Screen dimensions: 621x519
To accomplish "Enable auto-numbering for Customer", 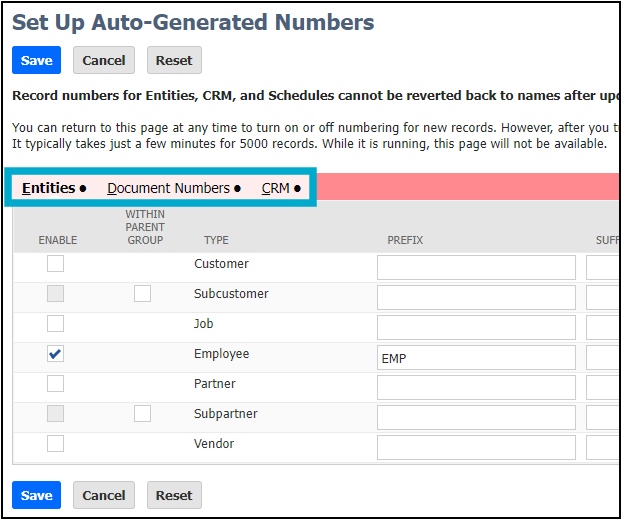I will 56,264.
